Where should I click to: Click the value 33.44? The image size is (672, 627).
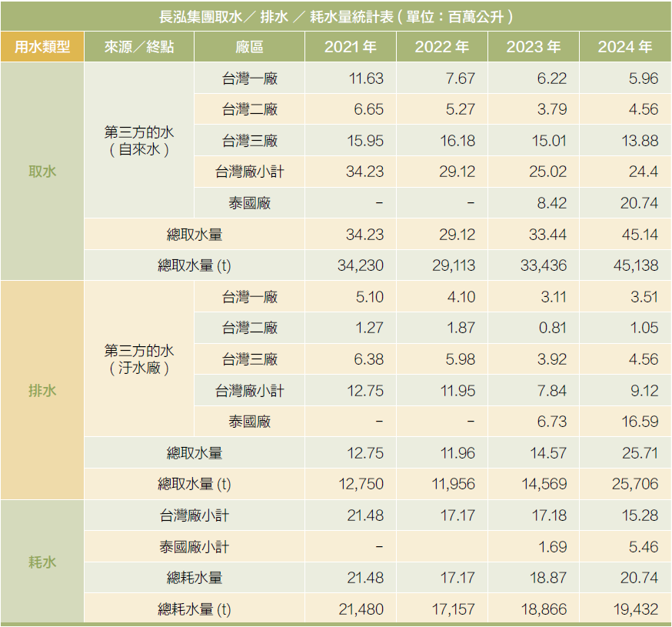pos(547,235)
